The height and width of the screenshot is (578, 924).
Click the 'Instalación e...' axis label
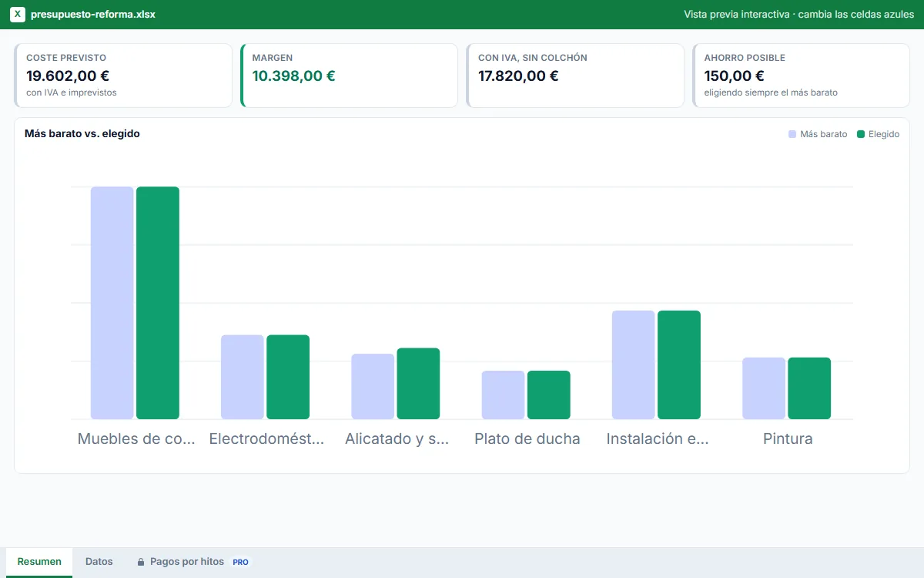point(658,439)
